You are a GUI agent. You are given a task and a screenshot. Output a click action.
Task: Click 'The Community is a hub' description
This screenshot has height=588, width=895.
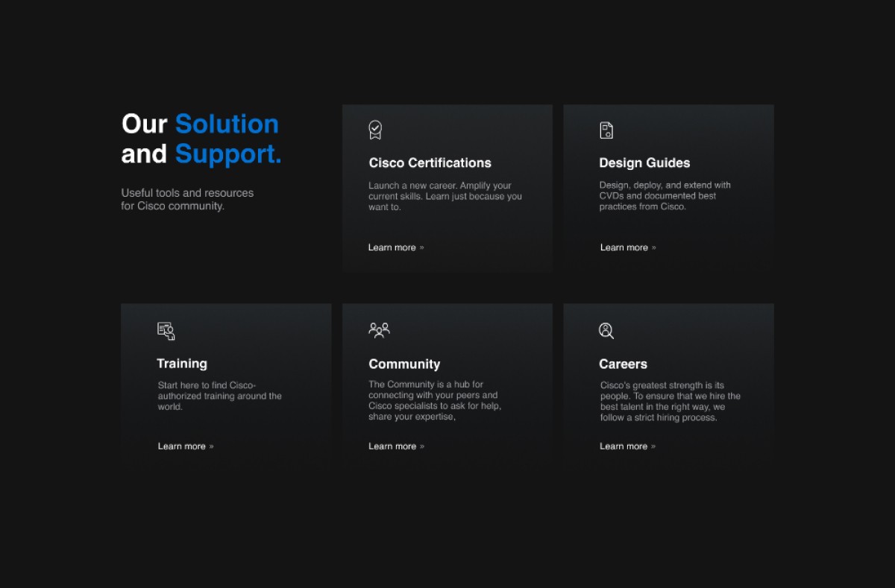point(435,401)
